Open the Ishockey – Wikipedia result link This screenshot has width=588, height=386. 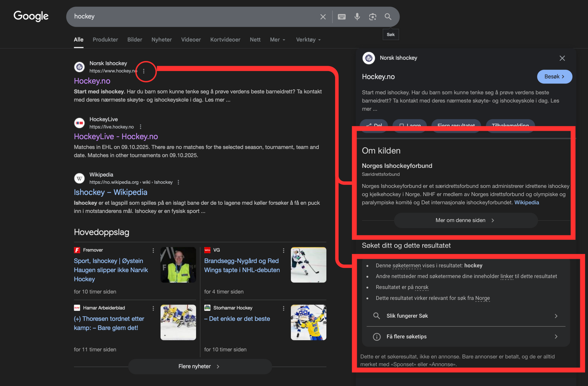point(111,192)
